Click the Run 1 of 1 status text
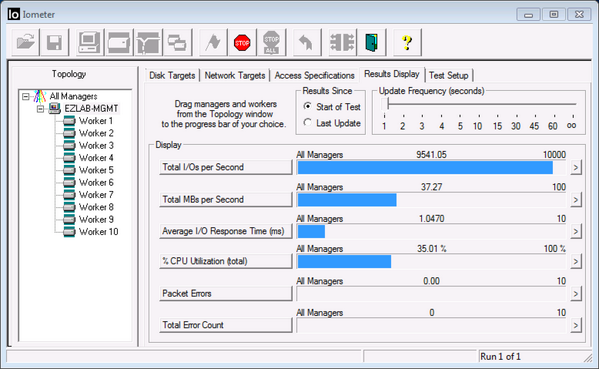 pyautogui.click(x=500, y=356)
